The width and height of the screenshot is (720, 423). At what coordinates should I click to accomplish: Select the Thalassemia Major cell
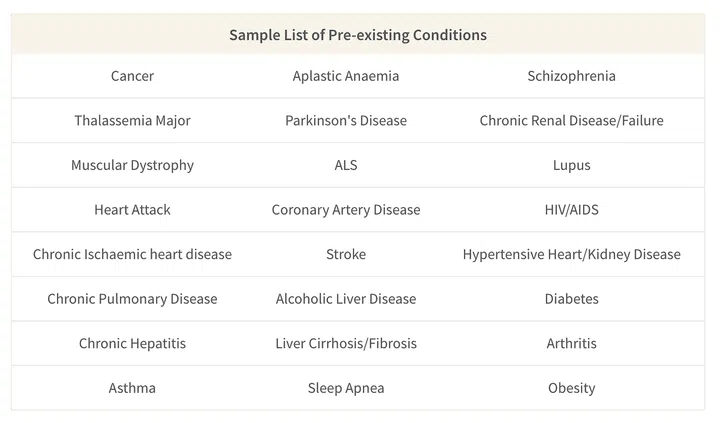pyautogui.click(x=132, y=121)
